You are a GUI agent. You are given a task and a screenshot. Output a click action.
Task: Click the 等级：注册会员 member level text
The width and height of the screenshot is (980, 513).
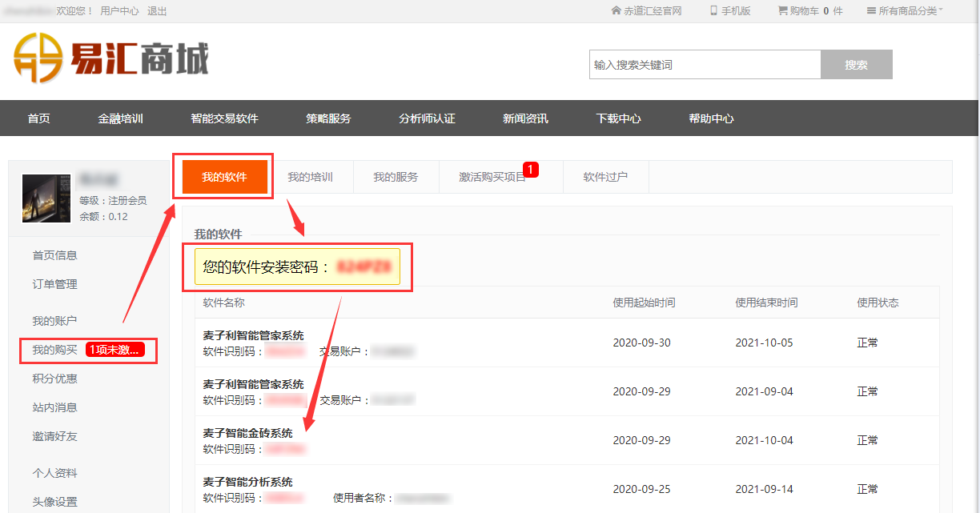[113, 201]
